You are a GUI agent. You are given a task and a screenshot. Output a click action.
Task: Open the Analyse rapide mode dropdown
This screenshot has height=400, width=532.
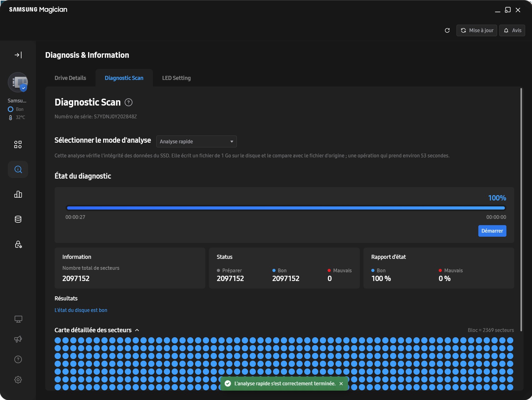pyautogui.click(x=196, y=141)
